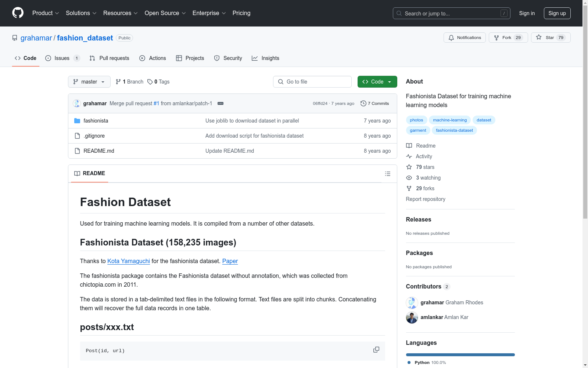Click Report repository link
Viewport: 588px width, 368px height.
click(426, 199)
